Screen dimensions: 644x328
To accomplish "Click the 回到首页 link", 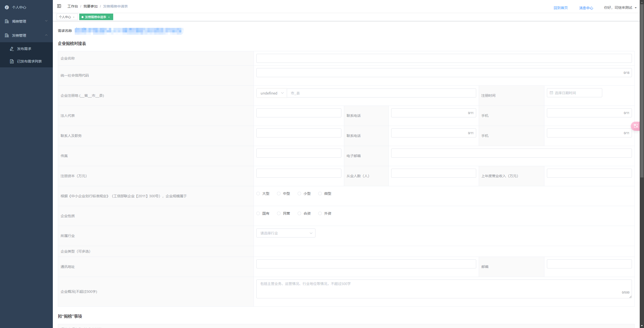I will coord(560,8).
